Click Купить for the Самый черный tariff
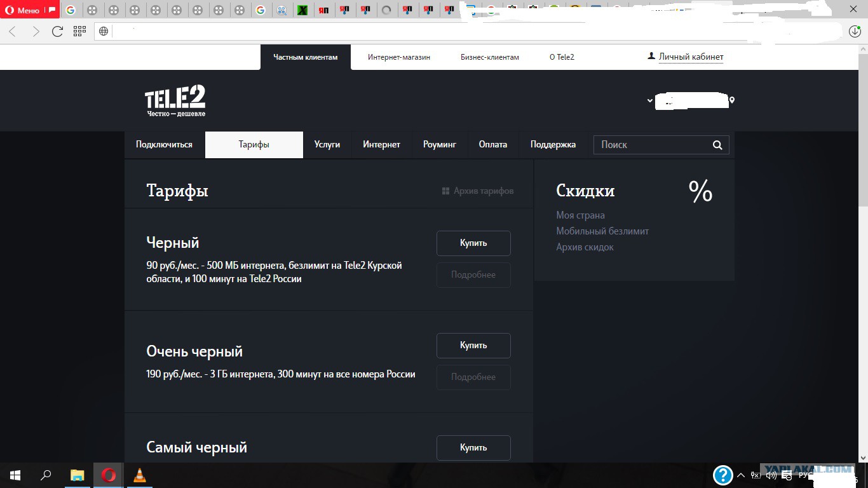The width and height of the screenshot is (868, 488). pyautogui.click(x=473, y=447)
